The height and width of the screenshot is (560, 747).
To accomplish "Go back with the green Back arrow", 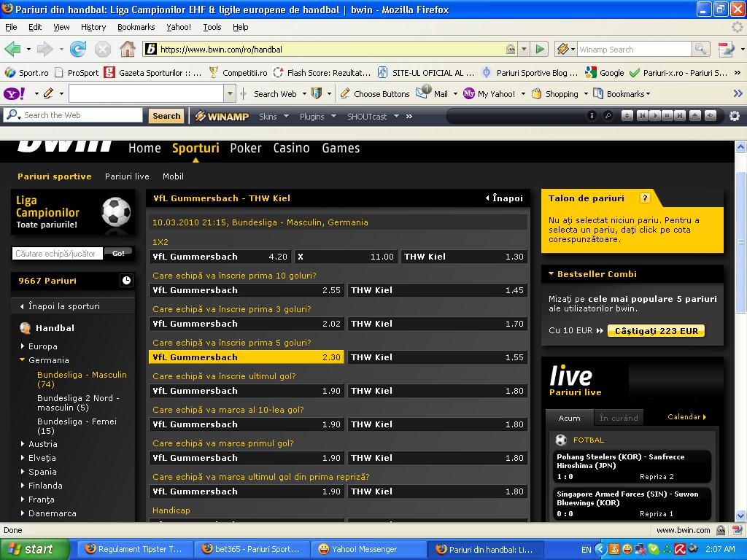I will (13, 49).
